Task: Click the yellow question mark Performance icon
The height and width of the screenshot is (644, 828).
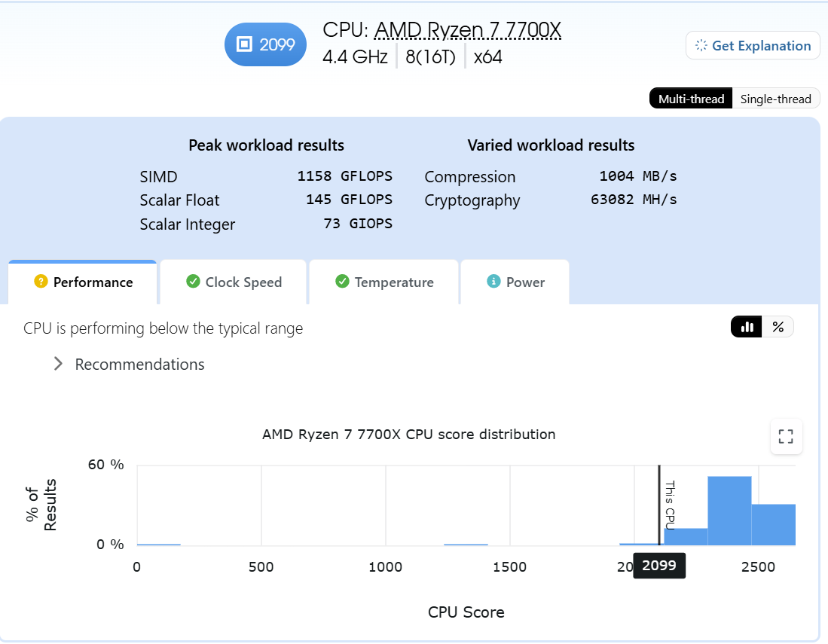Action: [x=41, y=282]
